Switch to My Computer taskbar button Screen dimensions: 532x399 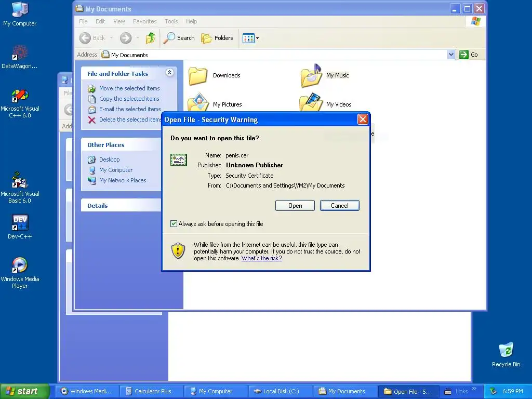(x=216, y=391)
